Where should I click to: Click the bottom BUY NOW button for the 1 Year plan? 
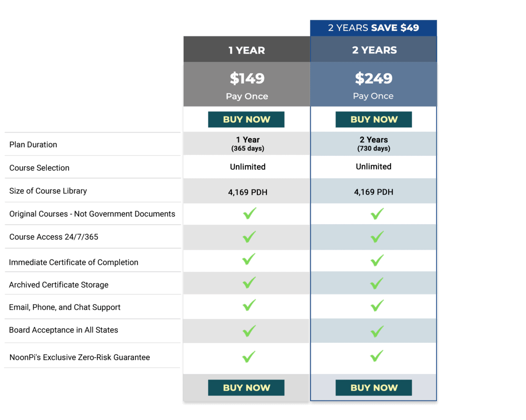tap(246, 387)
